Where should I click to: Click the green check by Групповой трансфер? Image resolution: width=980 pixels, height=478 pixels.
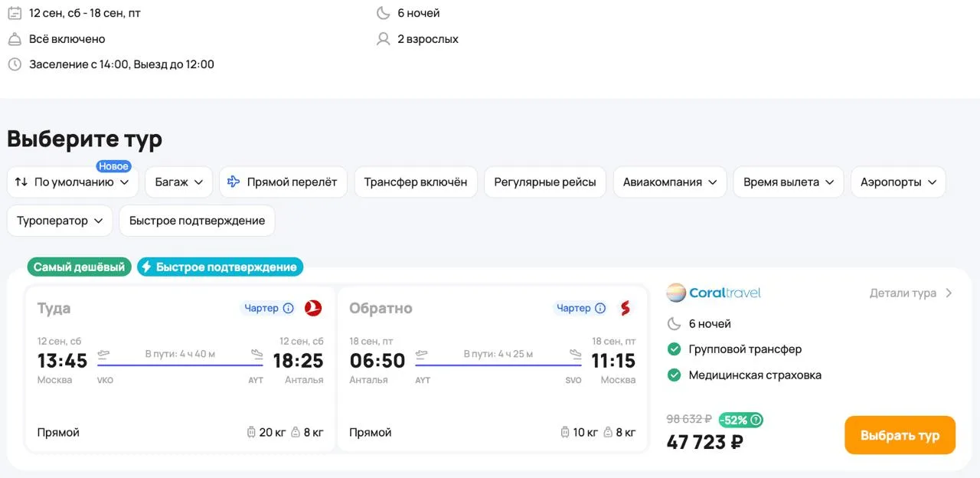pyautogui.click(x=674, y=349)
